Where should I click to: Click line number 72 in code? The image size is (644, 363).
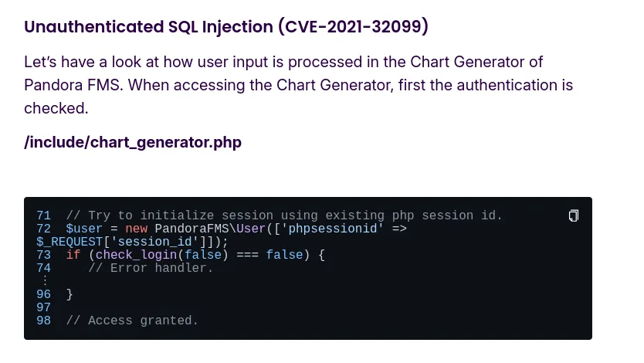click(x=43, y=229)
